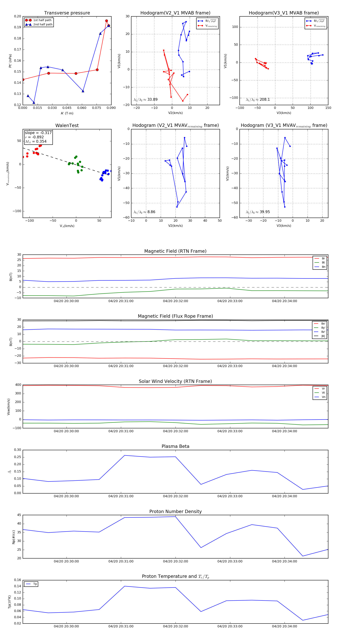Click the 'r = -0.892' annotation
This screenshot has width=351, height=644.
pyautogui.click(x=35, y=137)
